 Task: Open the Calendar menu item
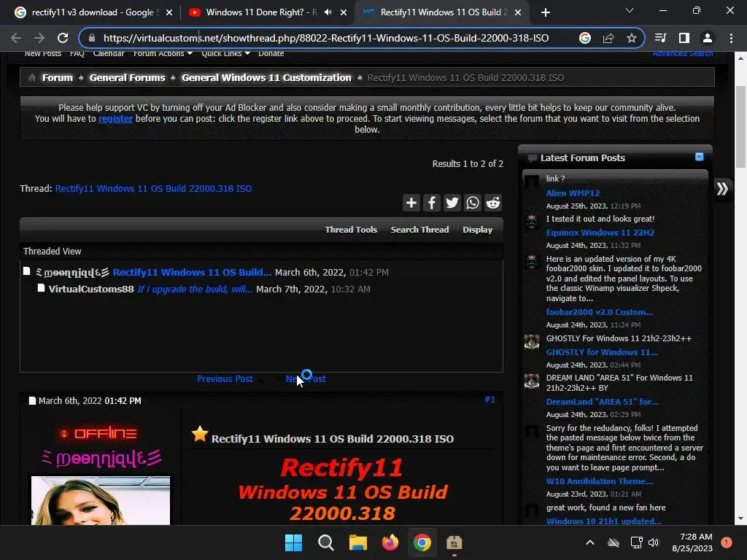[109, 54]
